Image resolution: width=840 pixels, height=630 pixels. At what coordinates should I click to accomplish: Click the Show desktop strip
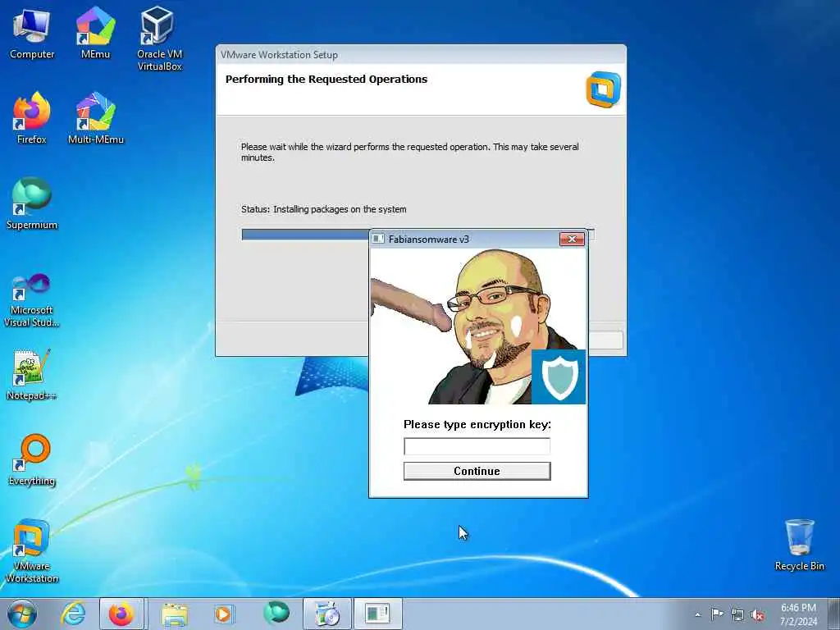[x=834, y=614]
